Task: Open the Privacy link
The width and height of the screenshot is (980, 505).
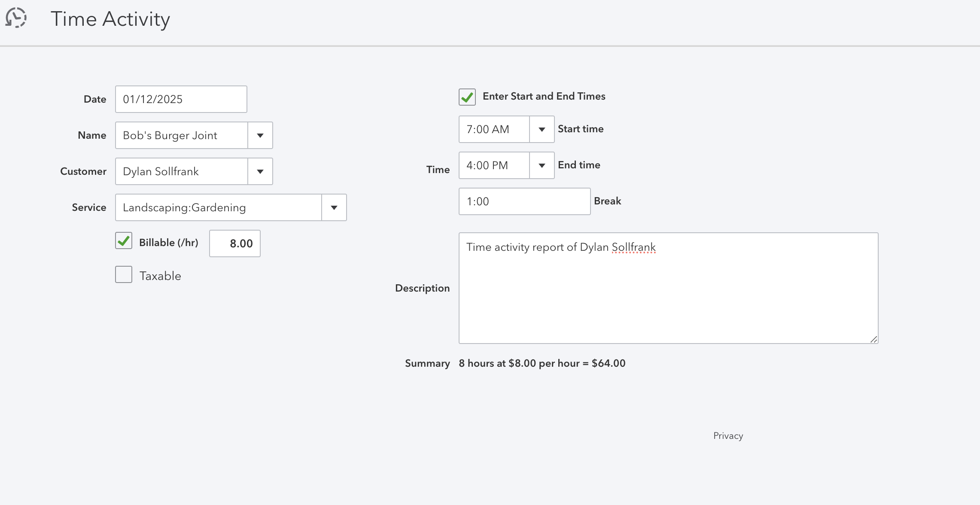Action: coord(728,436)
